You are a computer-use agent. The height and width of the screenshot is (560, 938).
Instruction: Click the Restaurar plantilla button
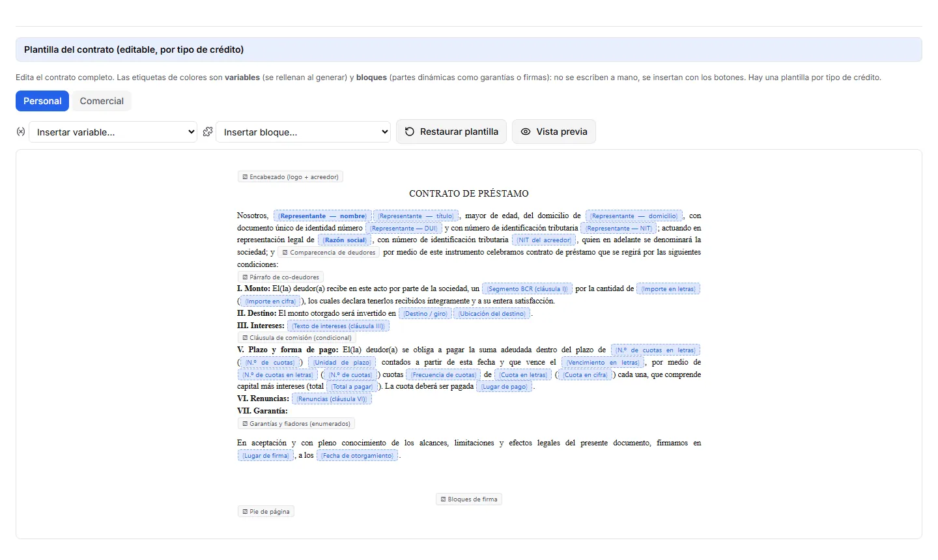(451, 132)
